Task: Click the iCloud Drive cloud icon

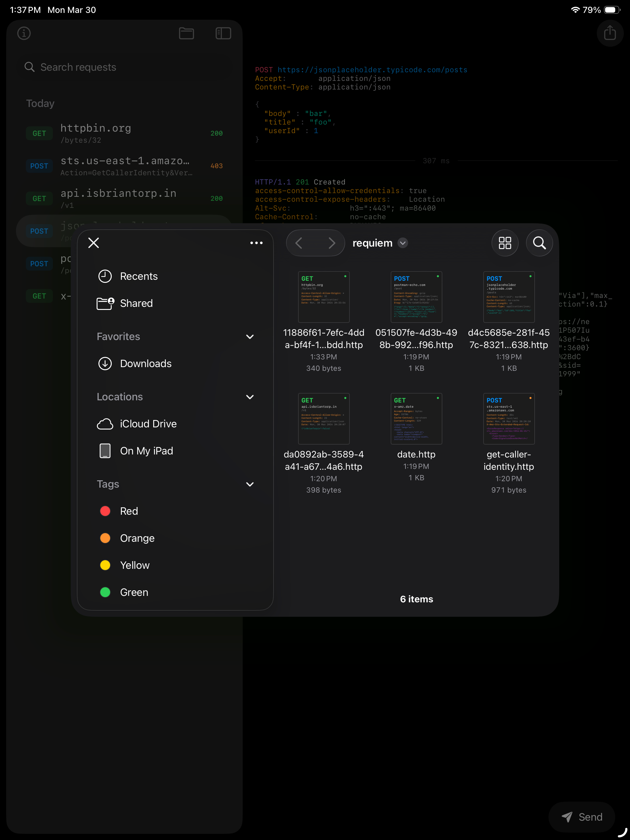Action: [x=105, y=424]
